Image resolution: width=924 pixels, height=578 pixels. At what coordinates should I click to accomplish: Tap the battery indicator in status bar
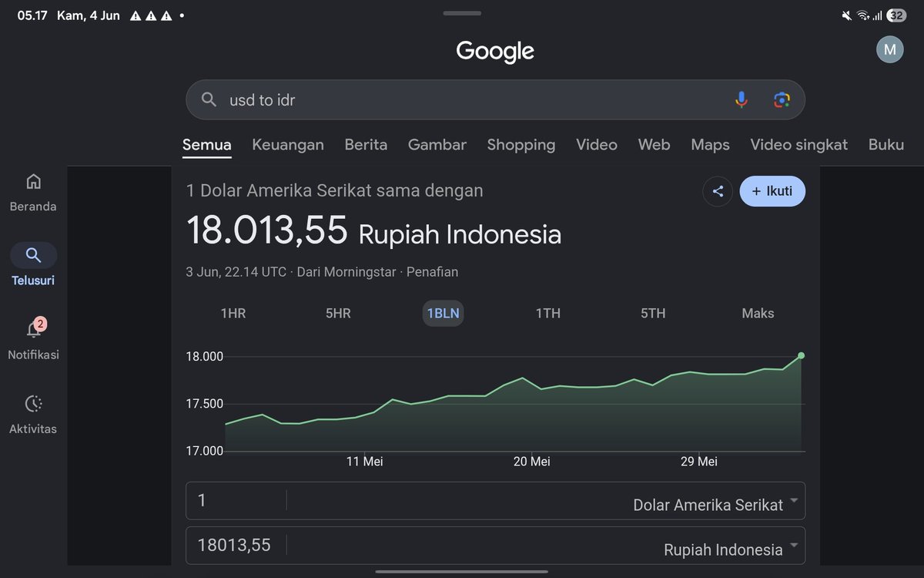click(x=896, y=15)
